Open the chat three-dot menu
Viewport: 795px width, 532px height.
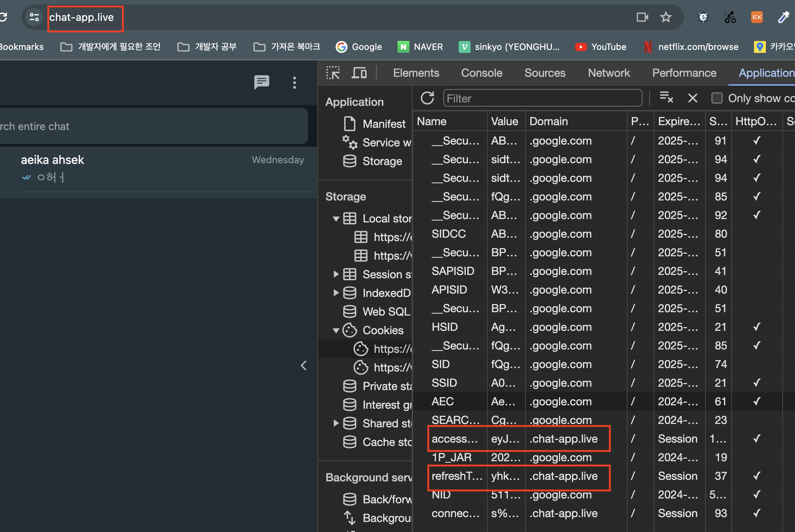tap(295, 83)
